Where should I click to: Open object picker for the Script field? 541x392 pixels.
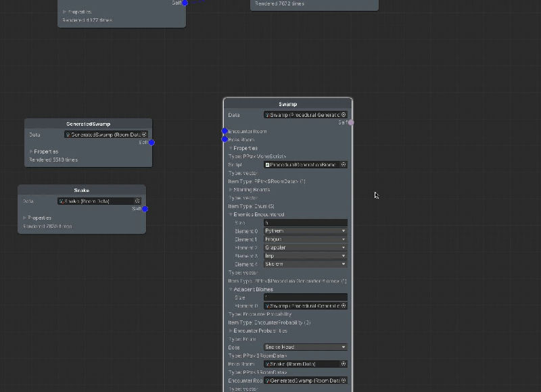pyautogui.click(x=344, y=164)
